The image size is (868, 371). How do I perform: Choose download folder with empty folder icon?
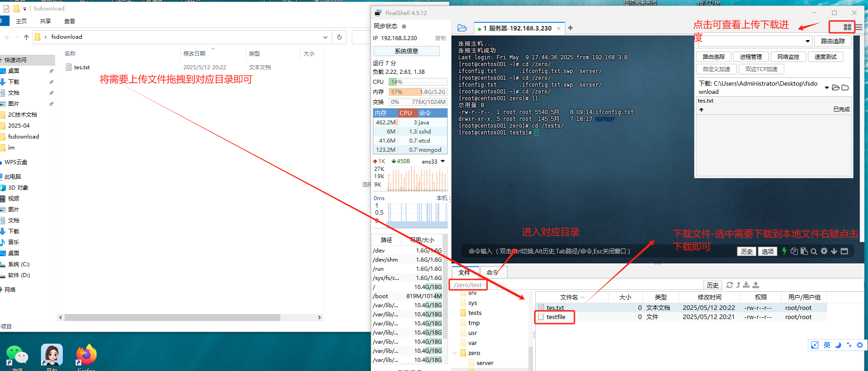click(845, 88)
